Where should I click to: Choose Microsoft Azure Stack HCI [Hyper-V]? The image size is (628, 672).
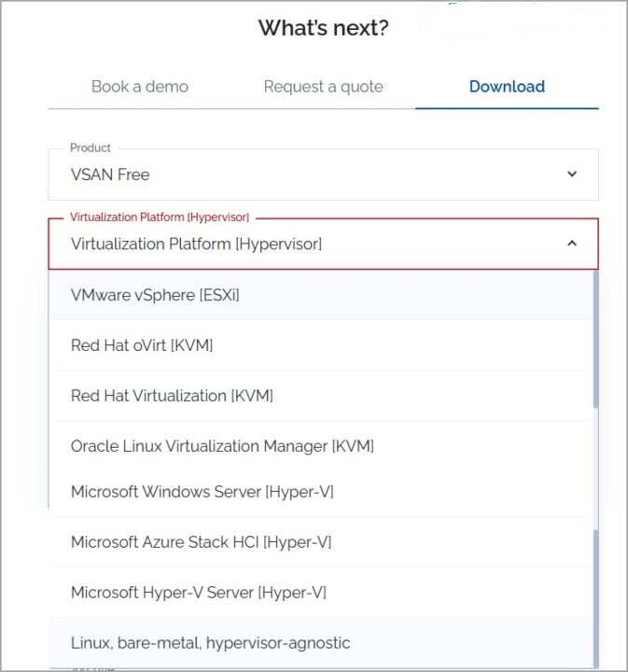pos(321,541)
